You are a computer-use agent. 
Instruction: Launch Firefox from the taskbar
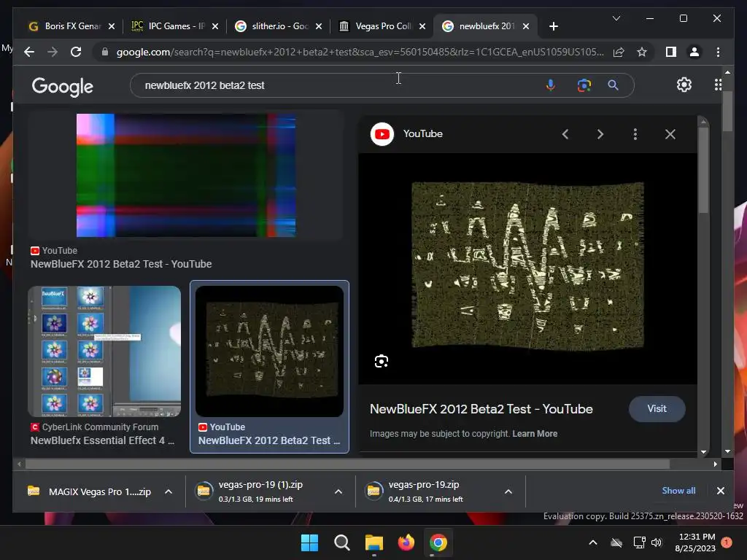[x=406, y=542]
